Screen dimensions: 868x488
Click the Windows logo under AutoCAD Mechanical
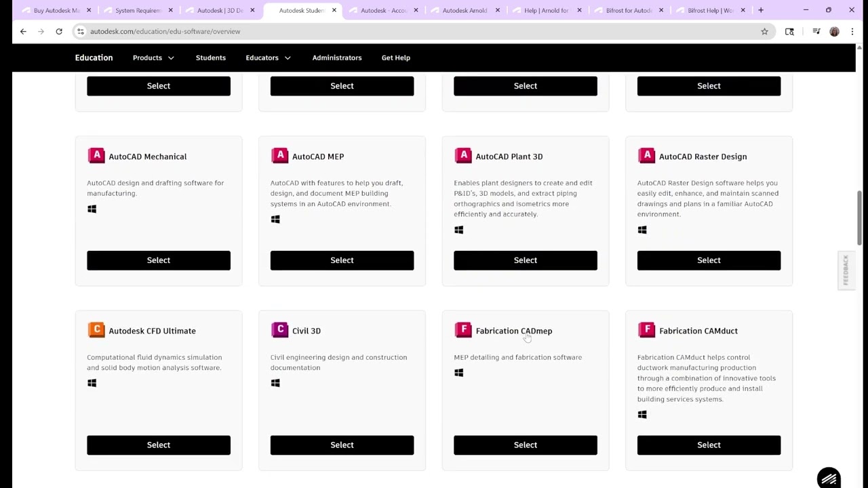pyautogui.click(x=92, y=209)
